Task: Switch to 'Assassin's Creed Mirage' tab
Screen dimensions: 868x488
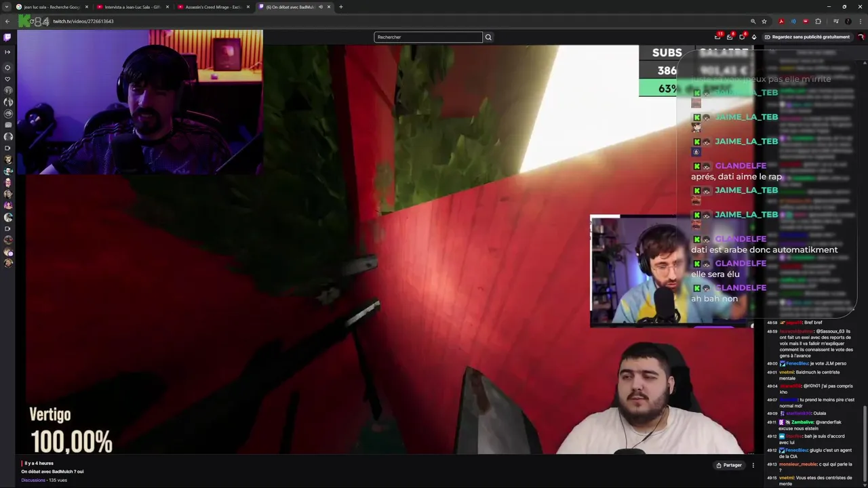Action: point(214,7)
